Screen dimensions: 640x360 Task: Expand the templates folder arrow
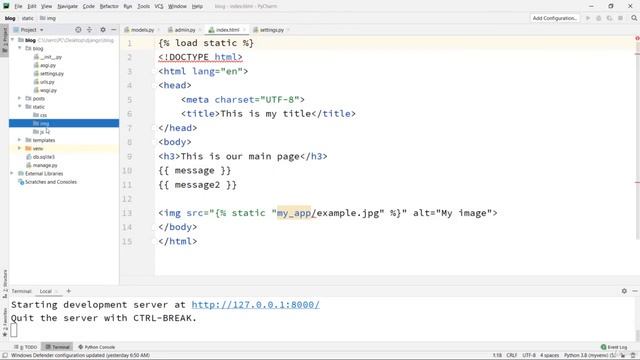(x=20, y=140)
